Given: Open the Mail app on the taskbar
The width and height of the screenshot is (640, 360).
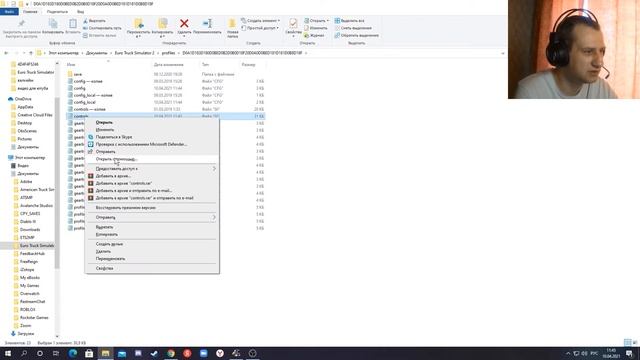Looking at the screenshot, I should (122, 353).
